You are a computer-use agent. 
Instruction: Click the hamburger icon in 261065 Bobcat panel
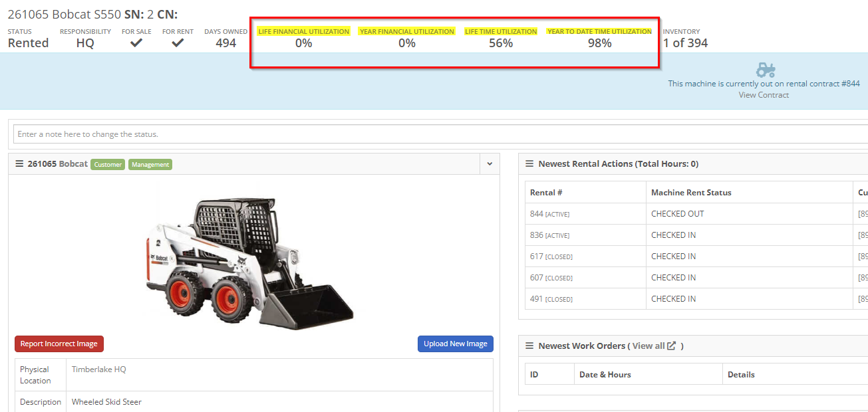(19, 164)
